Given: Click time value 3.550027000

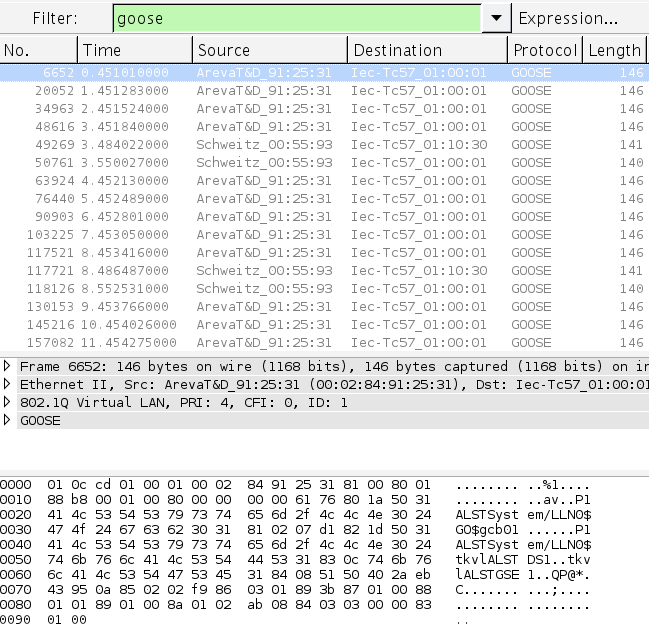Looking at the screenshot, I should click(125, 163).
